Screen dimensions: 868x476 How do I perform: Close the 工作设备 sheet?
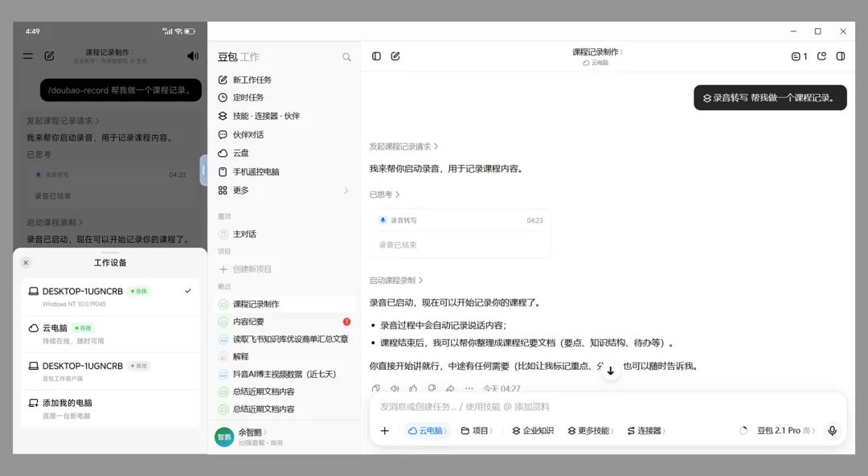pyautogui.click(x=26, y=263)
